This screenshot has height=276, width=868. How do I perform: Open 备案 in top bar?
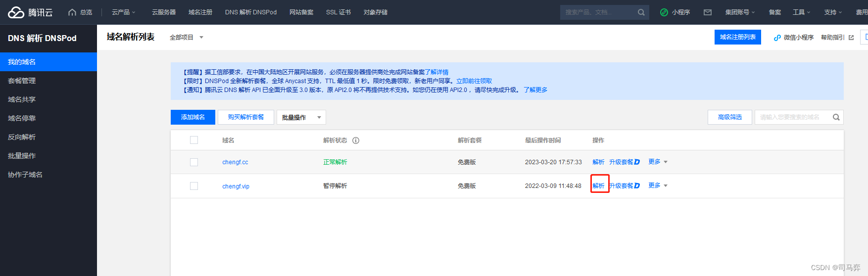click(775, 12)
